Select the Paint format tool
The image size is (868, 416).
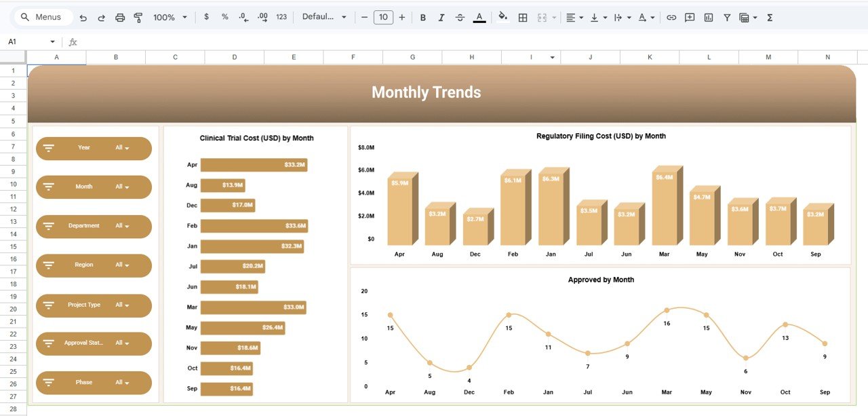click(138, 17)
